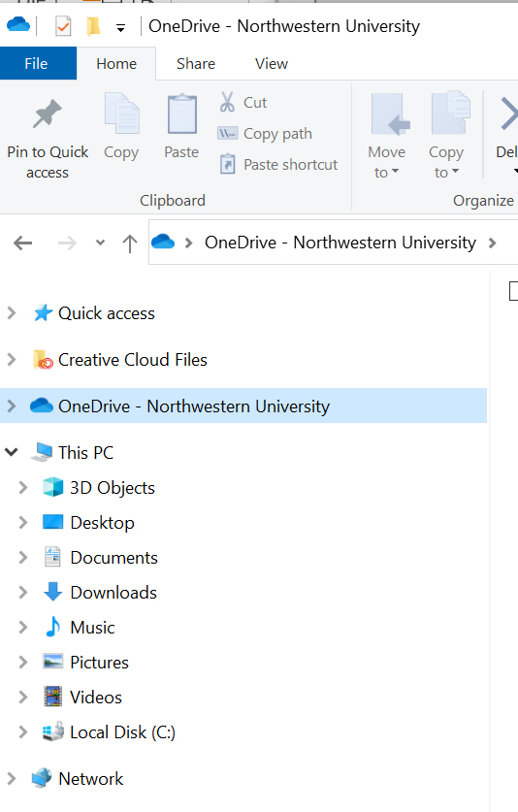Switch to the Home ribbon tab

(116, 63)
